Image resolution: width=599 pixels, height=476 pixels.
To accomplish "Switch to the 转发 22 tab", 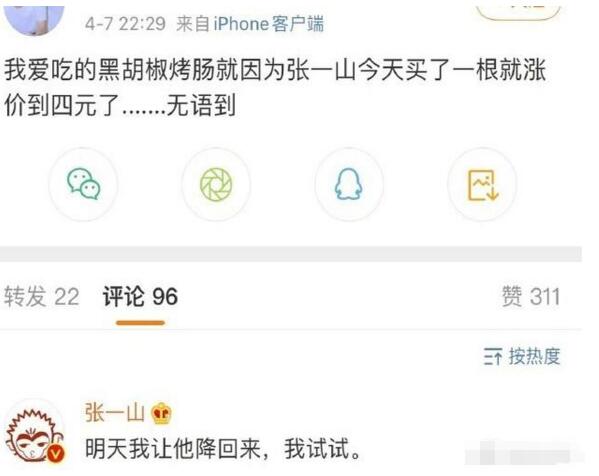I will 42,296.
